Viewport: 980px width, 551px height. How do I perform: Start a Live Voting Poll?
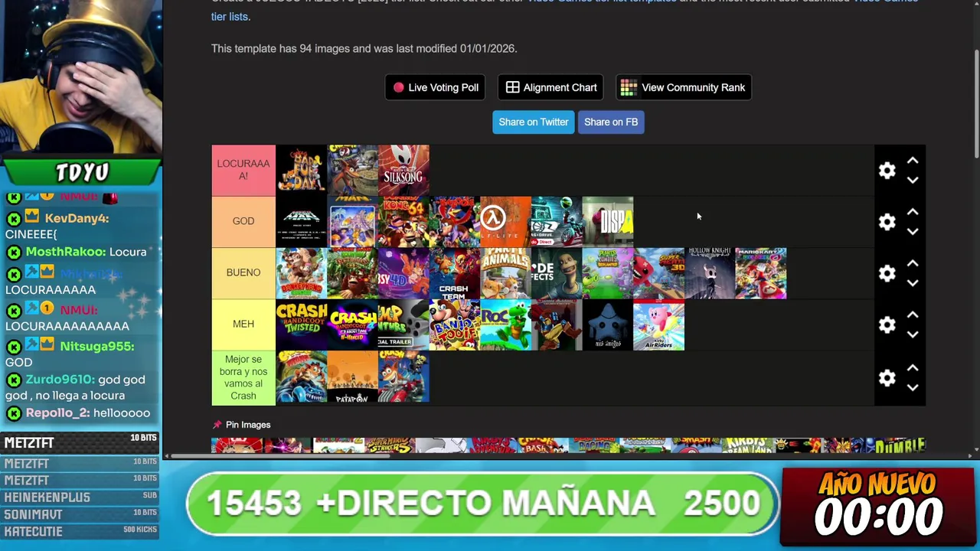[436, 87]
